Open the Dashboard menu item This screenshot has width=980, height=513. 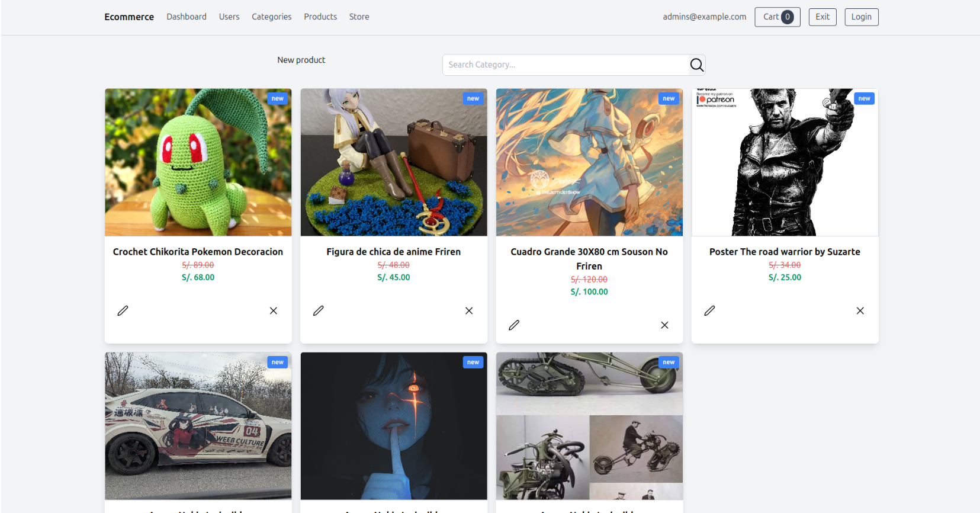pyautogui.click(x=187, y=17)
